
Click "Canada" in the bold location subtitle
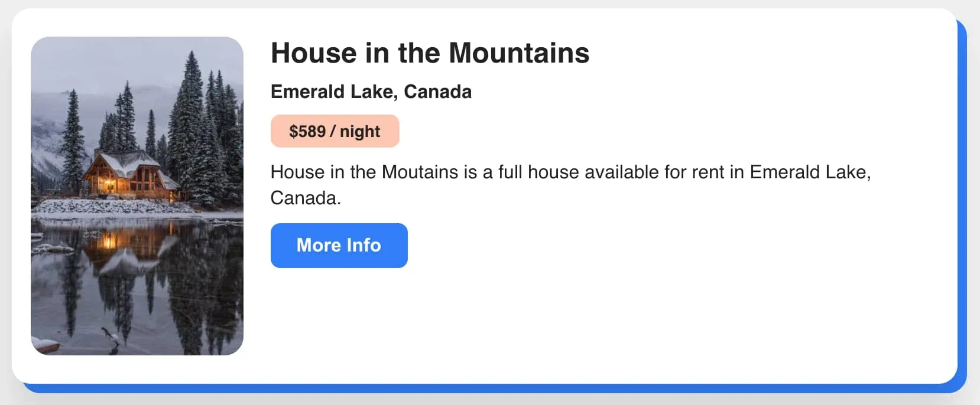click(x=437, y=92)
